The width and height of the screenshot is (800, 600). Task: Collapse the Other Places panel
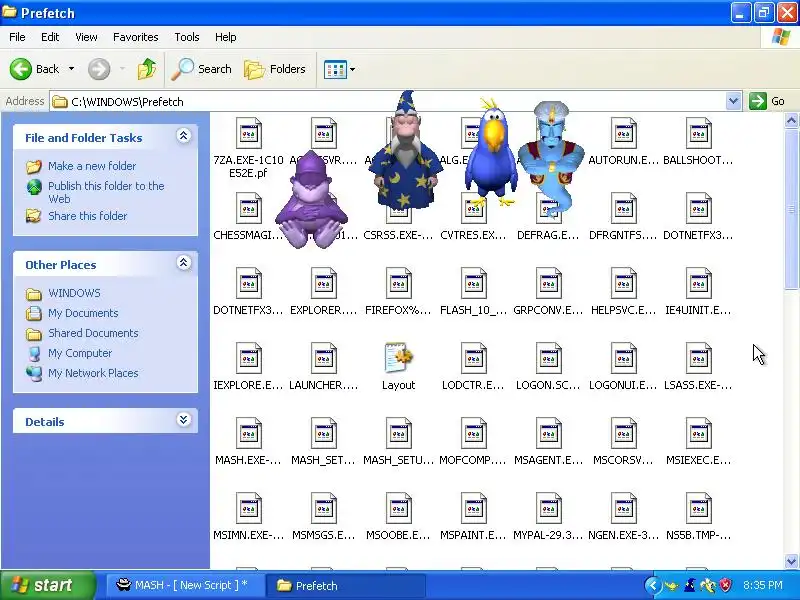click(x=184, y=263)
